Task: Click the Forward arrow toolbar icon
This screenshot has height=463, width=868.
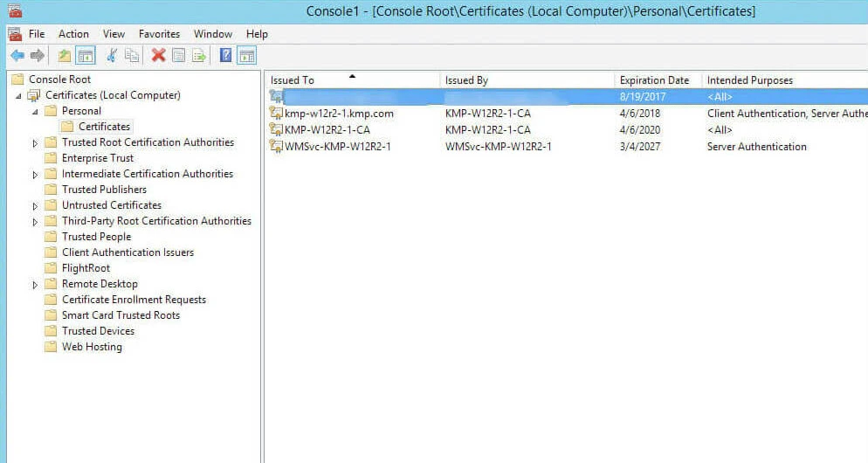Action: pyautogui.click(x=37, y=55)
